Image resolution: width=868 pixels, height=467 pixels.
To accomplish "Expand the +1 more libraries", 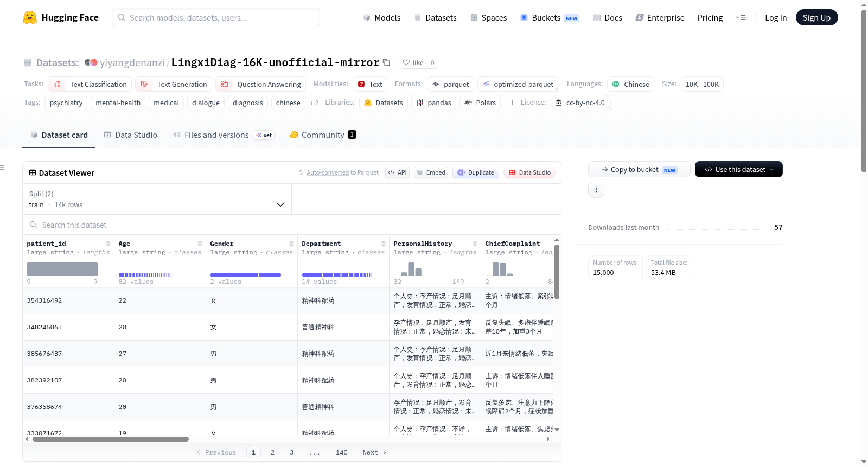I will pos(509,103).
